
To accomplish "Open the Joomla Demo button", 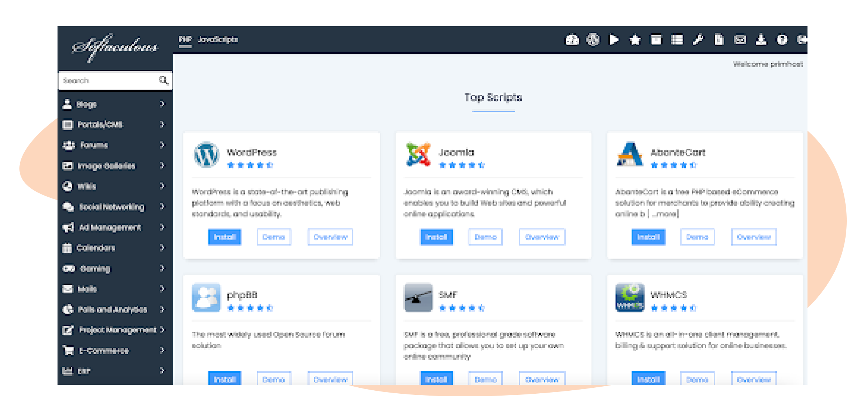I will pos(485,237).
